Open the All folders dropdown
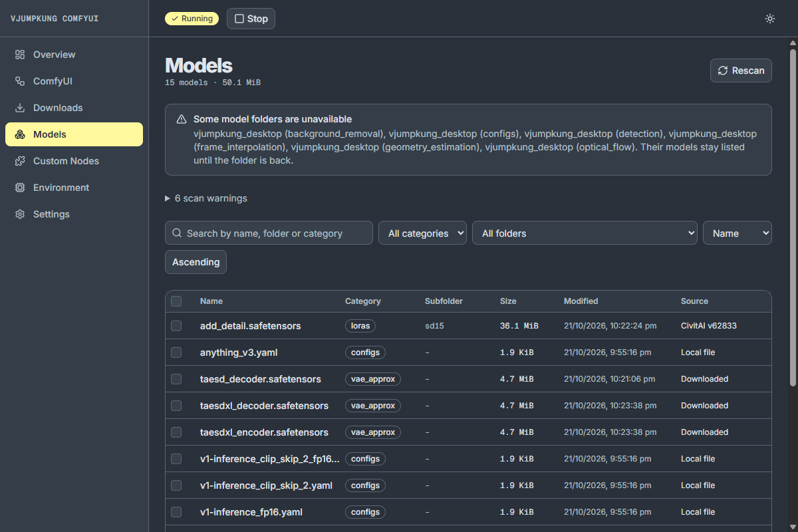 pos(585,233)
